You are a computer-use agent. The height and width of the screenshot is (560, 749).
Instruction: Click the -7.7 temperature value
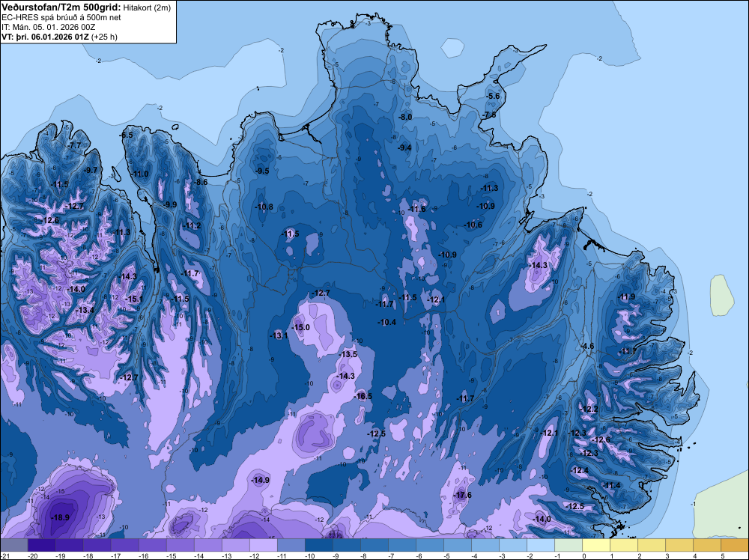tap(74, 145)
